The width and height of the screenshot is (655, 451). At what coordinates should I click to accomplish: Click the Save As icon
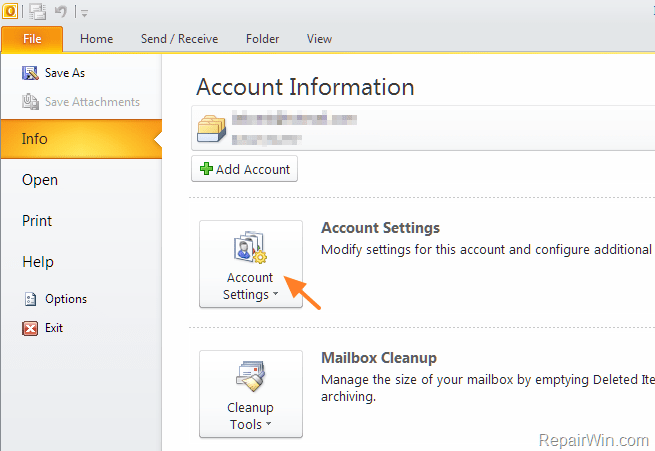coord(30,73)
